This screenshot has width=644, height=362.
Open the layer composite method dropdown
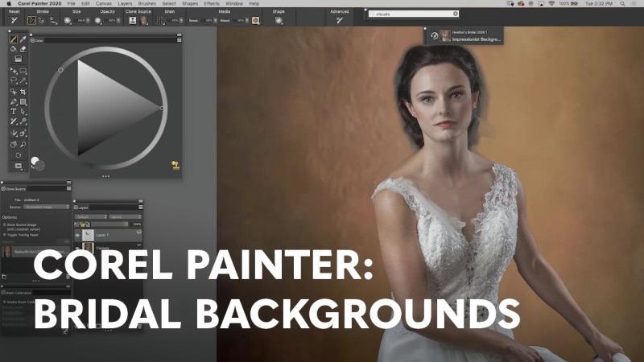click(91, 216)
